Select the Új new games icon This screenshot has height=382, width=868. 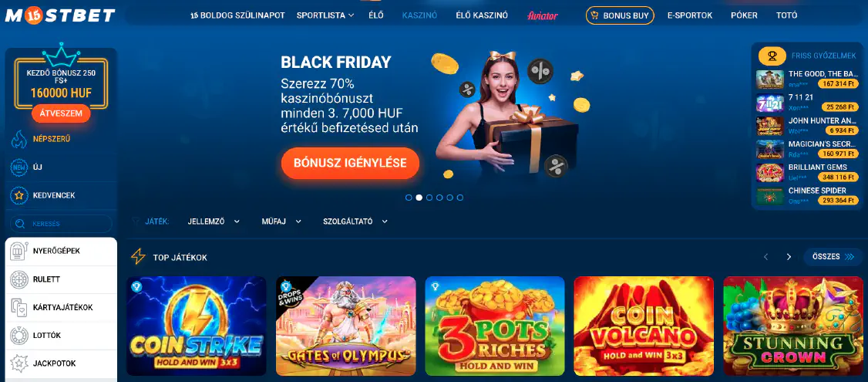tap(19, 167)
